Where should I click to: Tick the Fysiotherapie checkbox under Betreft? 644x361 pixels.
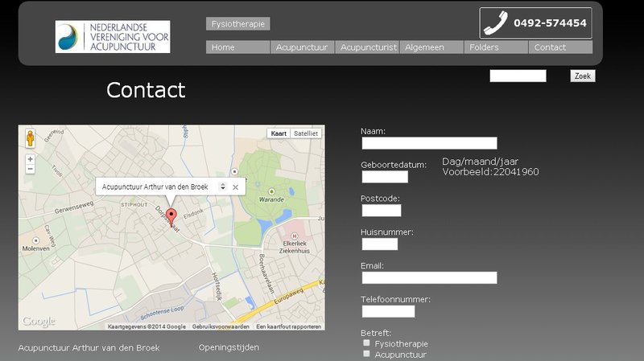(x=366, y=343)
